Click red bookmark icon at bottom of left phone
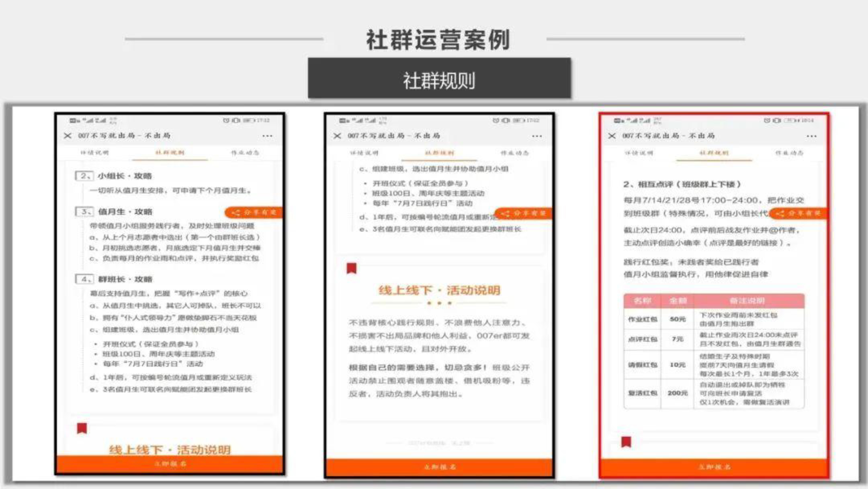The height and width of the screenshot is (489, 868). (x=82, y=428)
